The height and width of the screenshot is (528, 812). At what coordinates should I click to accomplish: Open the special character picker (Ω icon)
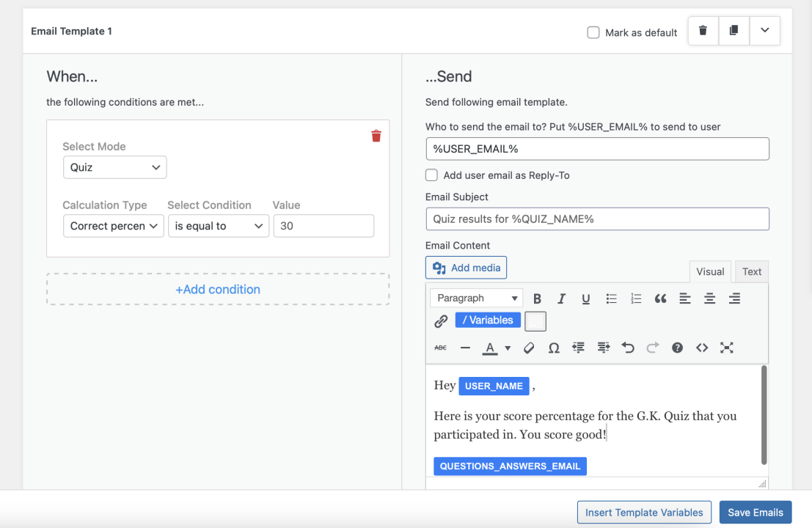553,348
